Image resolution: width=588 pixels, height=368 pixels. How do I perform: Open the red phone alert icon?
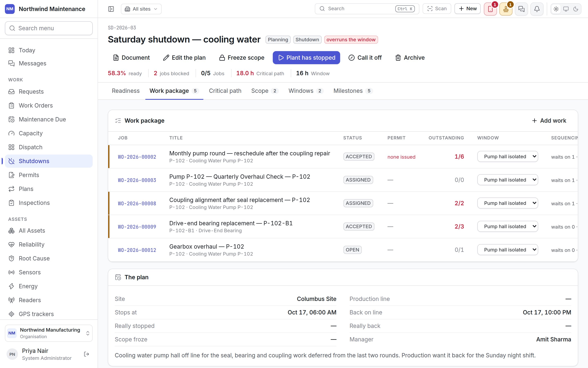(490, 9)
